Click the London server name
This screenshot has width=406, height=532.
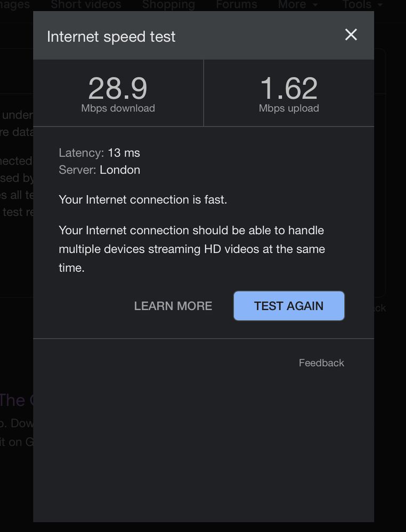[x=120, y=170]
